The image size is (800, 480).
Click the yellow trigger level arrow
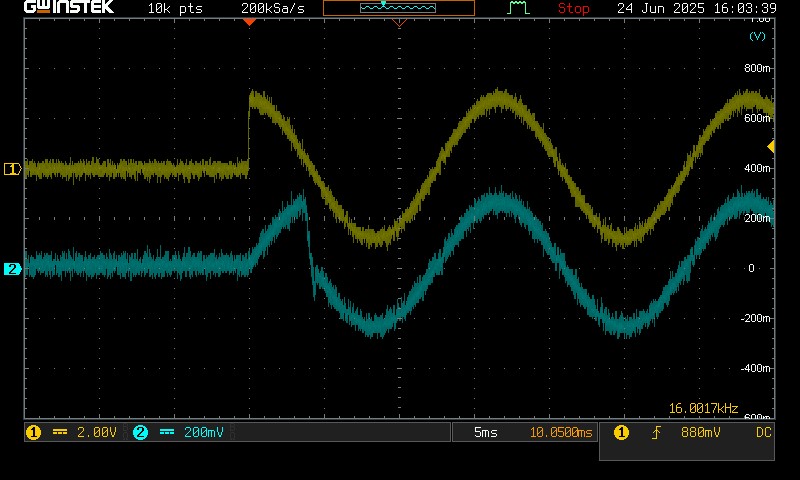point(771,147)
